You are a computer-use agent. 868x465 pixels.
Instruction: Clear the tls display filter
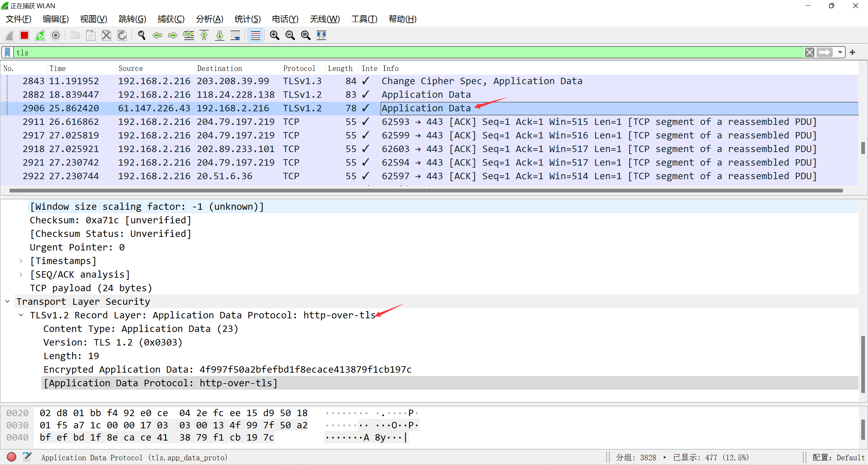[809, 52]
